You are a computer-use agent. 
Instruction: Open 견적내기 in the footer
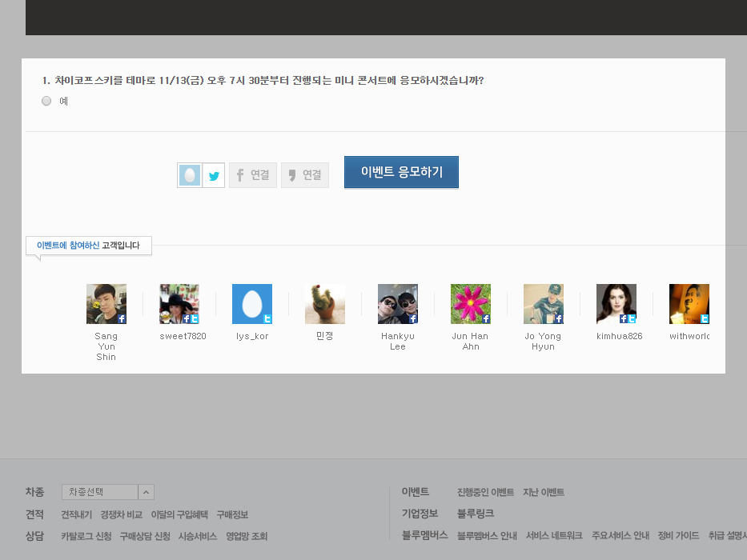click(x=76, y=514)
